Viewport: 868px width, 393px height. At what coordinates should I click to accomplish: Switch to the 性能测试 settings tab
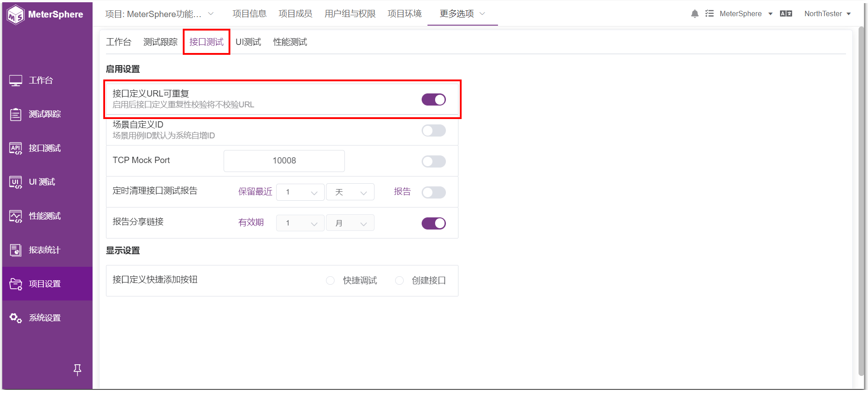tap(290, 42)
